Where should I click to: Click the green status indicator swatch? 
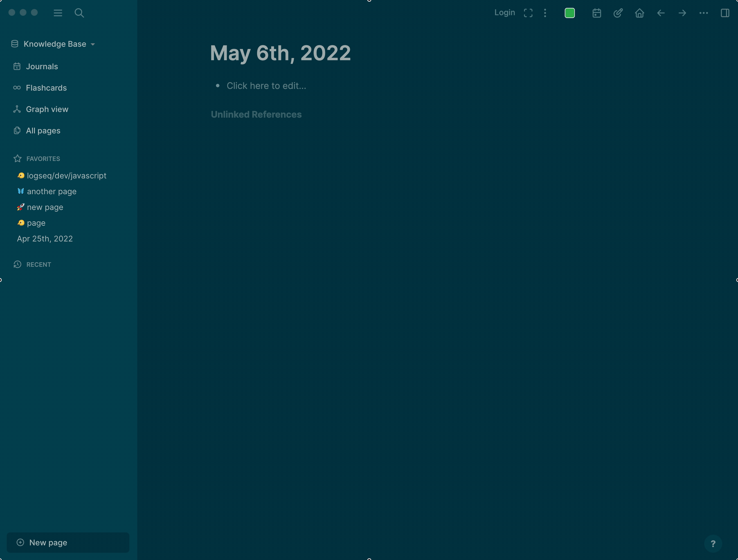pos(570,12)
